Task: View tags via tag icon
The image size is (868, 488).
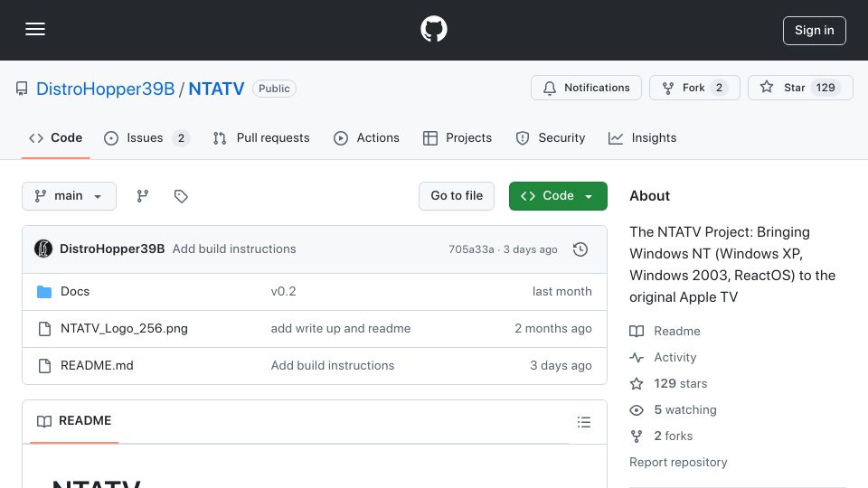Action: point(181,196)
